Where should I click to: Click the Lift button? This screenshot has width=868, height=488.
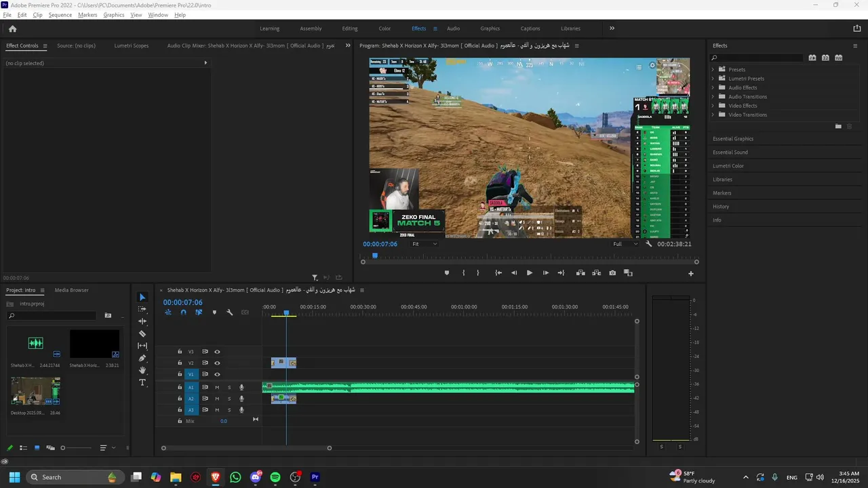tap(580, 273)
